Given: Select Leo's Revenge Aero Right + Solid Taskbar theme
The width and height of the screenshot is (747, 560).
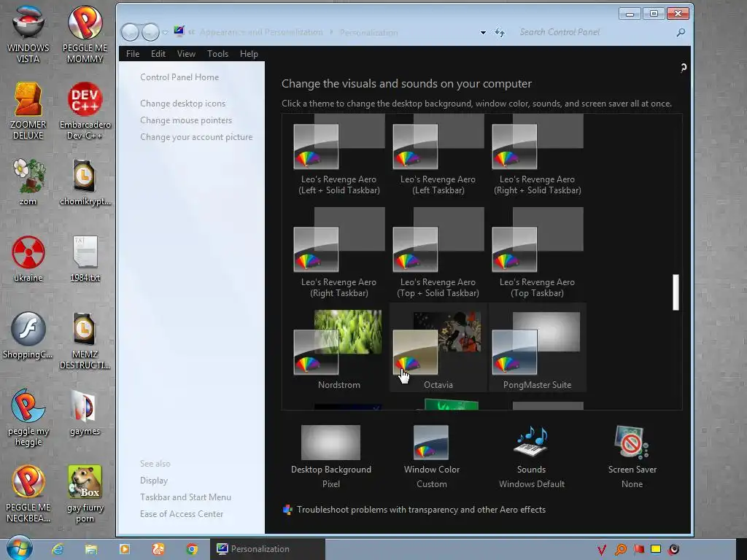Looking at the screenshot, I should tap(538, 155).
